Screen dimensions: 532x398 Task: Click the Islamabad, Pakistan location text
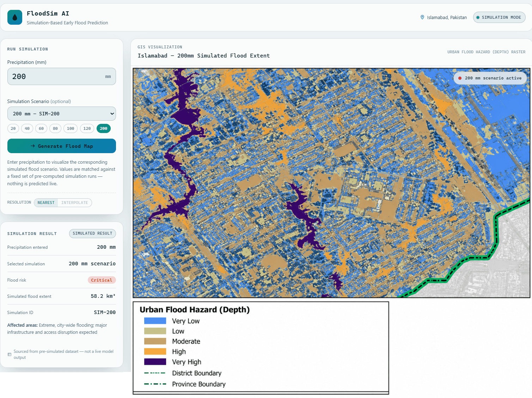tap(447, 17)
